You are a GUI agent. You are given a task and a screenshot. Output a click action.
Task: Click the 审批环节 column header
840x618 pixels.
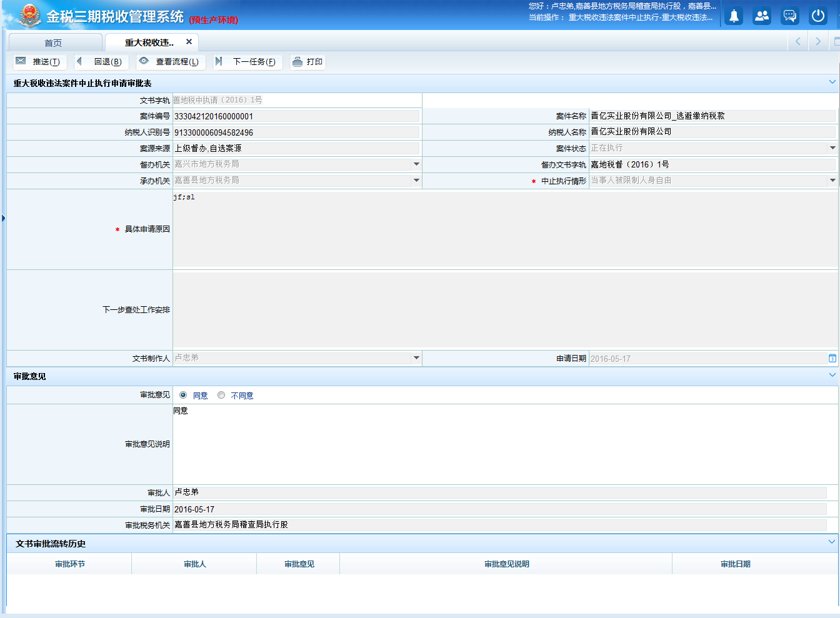69,564
